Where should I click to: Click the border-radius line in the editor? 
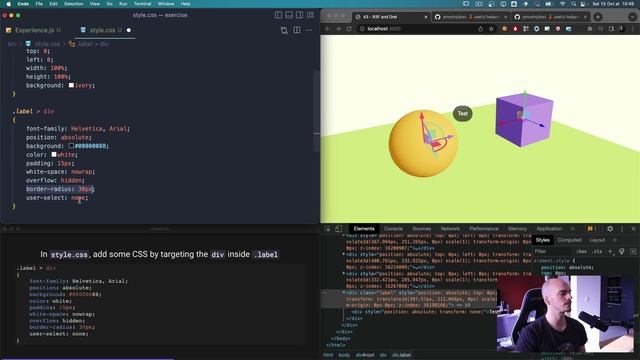point(60,189)
